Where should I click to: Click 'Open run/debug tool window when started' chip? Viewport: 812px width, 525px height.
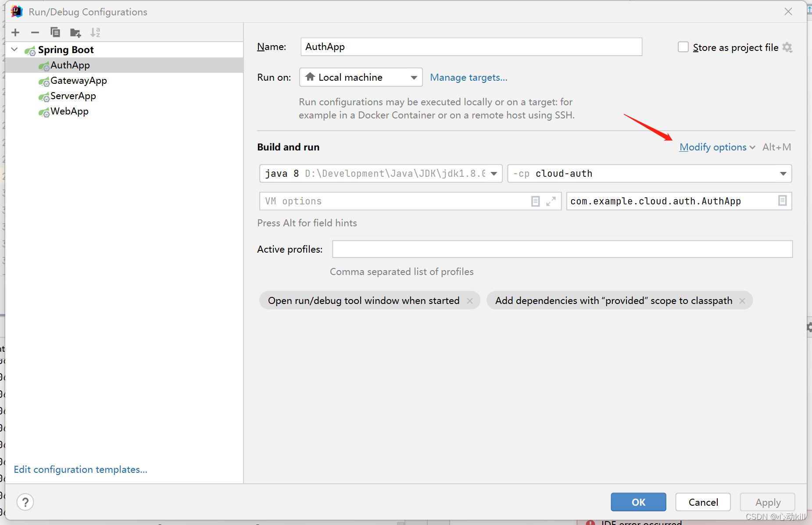coord(370,300)
